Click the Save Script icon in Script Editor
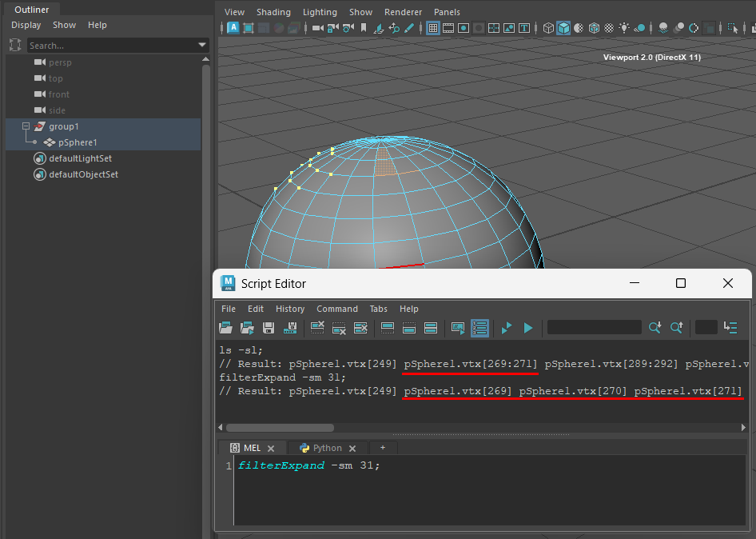 pyautogui.click(x=269, y=328)
